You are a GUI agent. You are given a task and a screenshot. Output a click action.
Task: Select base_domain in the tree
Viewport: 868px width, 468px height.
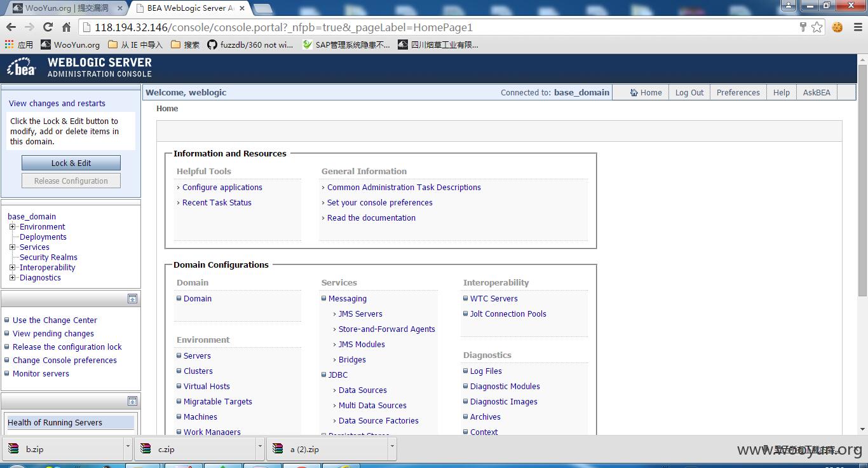click(32, 216)
